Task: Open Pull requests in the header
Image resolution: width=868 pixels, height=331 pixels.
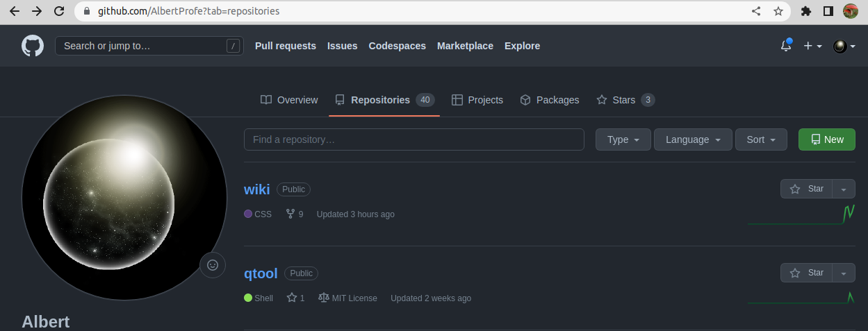Action: click(286, 46)
